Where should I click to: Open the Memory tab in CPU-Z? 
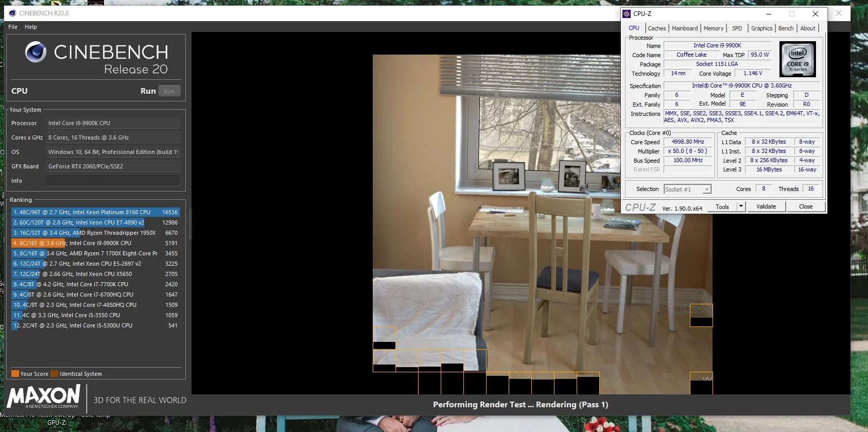pos(714,28)
